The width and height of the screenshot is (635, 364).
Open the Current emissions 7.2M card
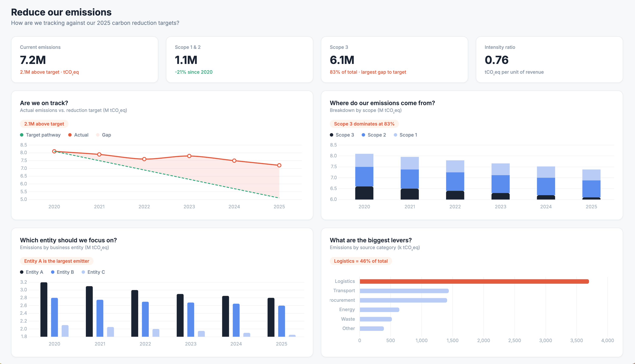coord(85,59)
